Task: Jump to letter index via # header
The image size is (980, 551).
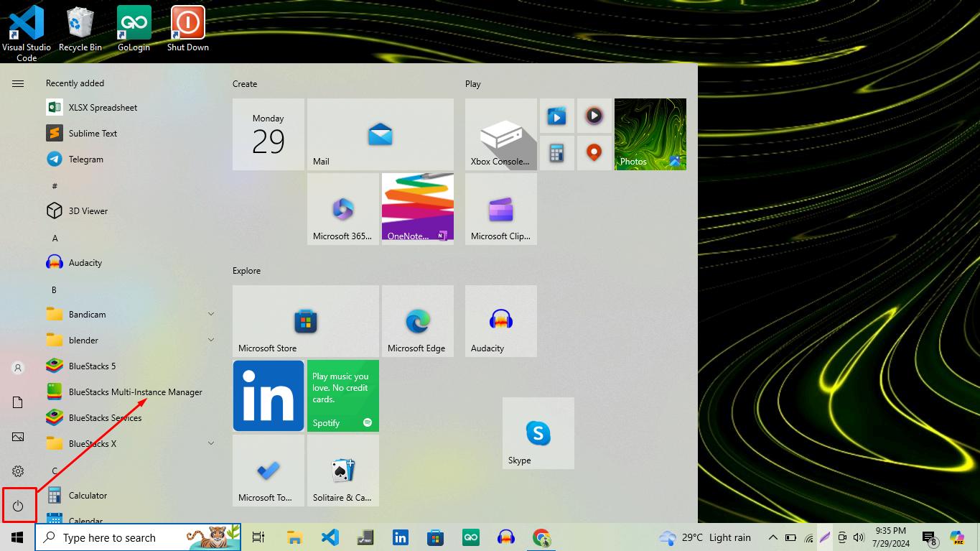Action: 55,186
